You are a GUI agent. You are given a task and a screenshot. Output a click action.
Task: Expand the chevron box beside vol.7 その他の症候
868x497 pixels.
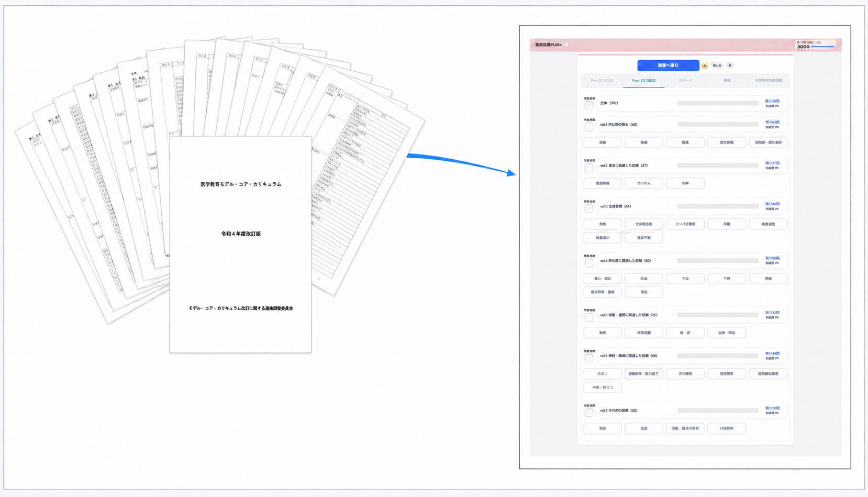point(589,413)
